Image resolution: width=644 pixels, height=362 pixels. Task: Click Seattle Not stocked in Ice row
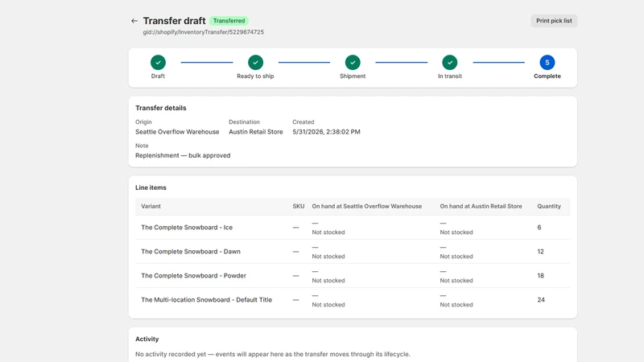click(x=328, y=232)
